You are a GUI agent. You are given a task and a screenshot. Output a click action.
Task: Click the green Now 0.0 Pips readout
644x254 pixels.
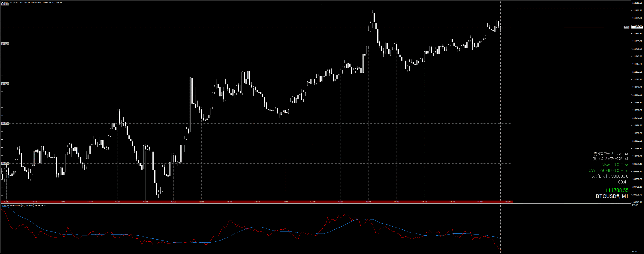(615, 165)
